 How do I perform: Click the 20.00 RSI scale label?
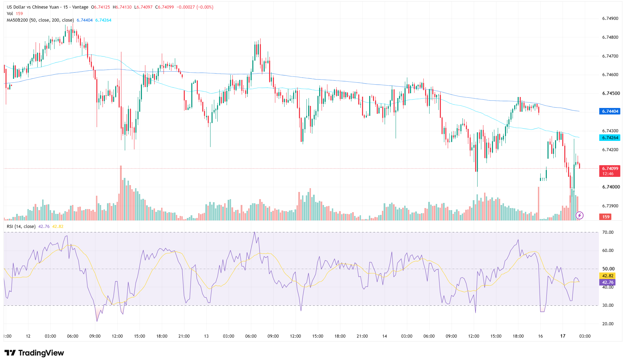click(x=608, y=324)
